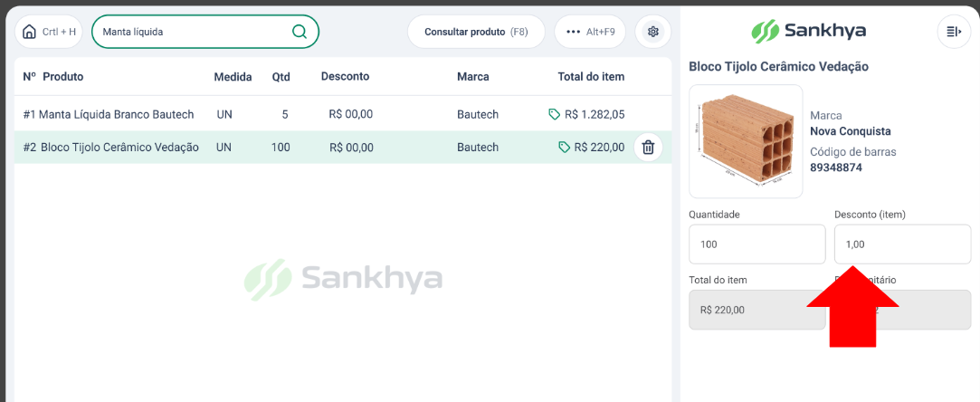Click the Quantidade input field
Image resolution: width=980 pixels, height=402 pixels.
[756, 244]
